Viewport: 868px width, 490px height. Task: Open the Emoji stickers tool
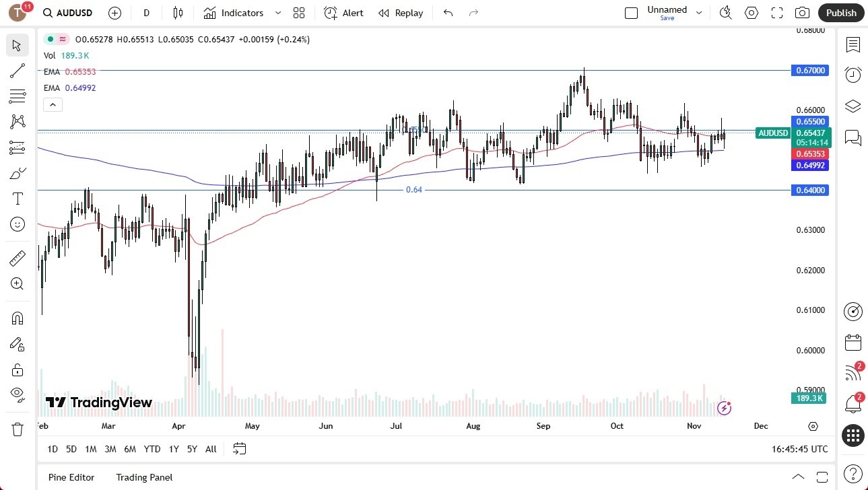coord(17,224)
